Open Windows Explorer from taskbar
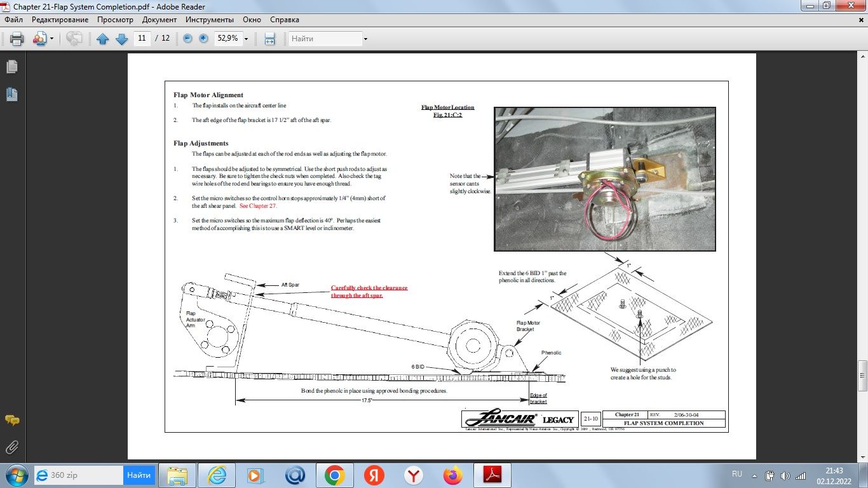Viewport: 868px width, 488px height. (177, 475)
